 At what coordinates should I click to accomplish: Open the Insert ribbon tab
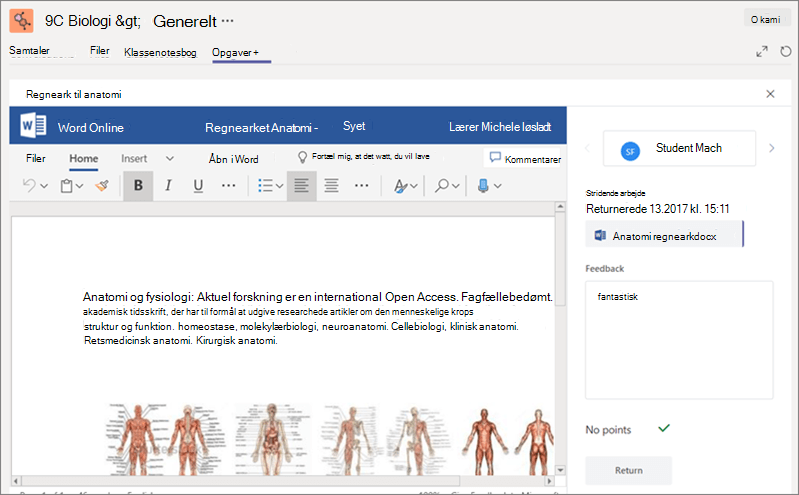point(134,159)
